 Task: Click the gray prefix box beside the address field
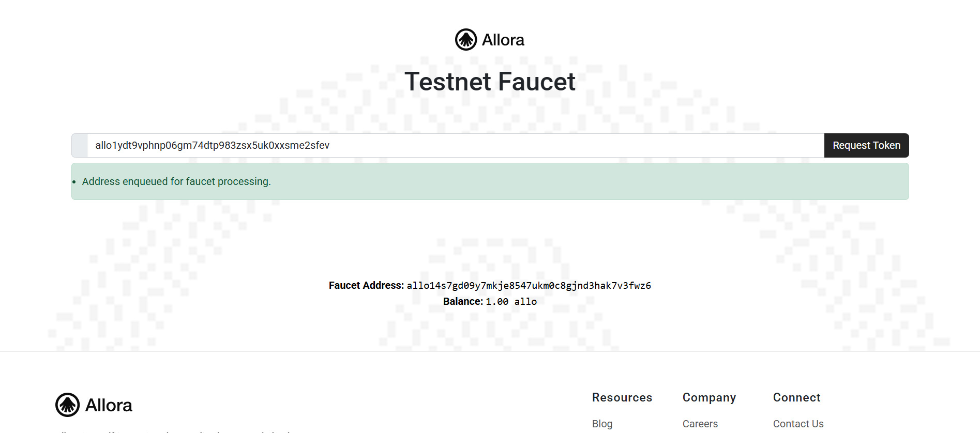tap(79, 145)
